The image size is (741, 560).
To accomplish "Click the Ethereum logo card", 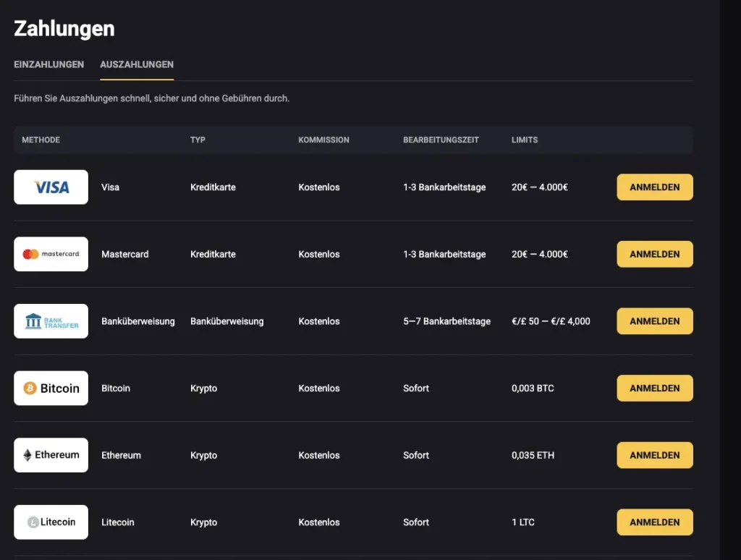I will coord(51,455).
